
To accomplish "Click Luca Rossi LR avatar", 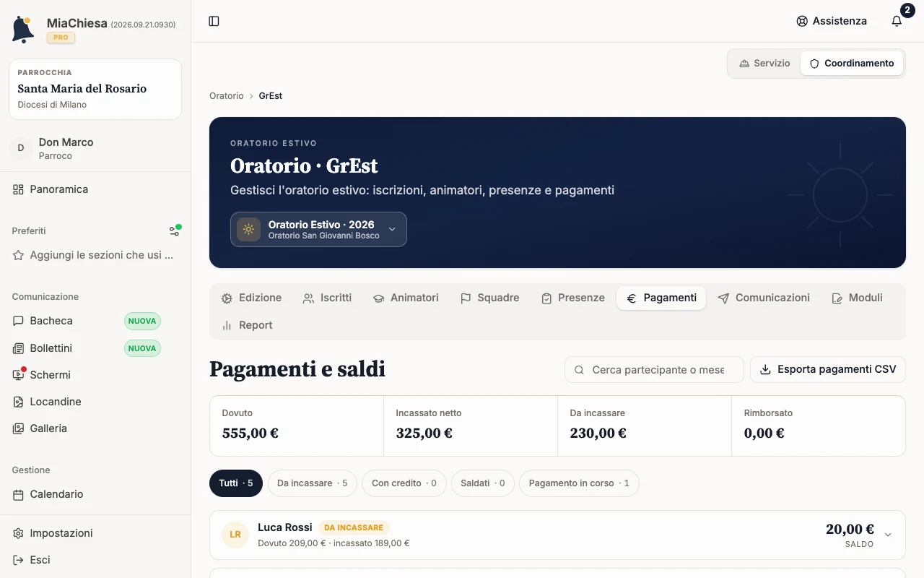I will tap(235, 535).
